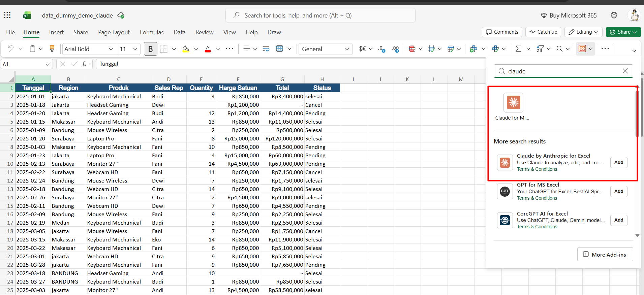Apply the Borders icon
The height and width of the screenshot is (295, 644).
(164, 49)
